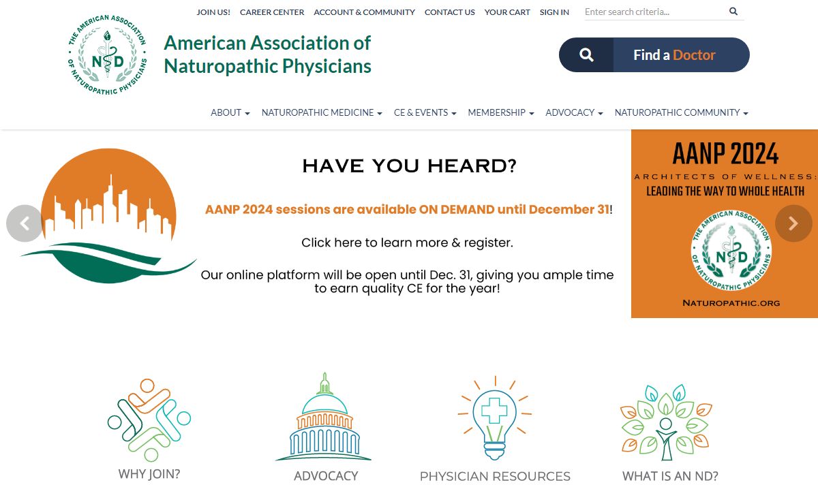Expand the Membership dropdown menu
The height and width of the screenshot is (504, 818).
click(501, 112)
